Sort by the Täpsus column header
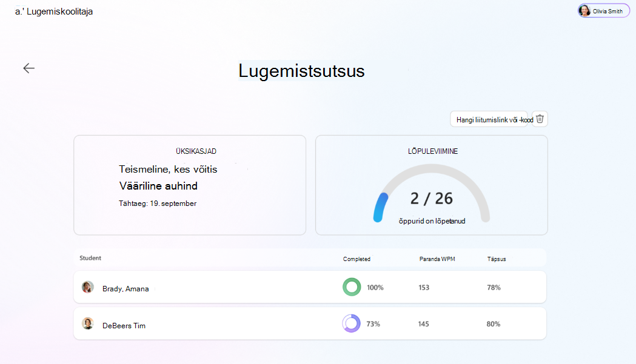The height and width of the screenshot is (364, 636). pos(497,259)
